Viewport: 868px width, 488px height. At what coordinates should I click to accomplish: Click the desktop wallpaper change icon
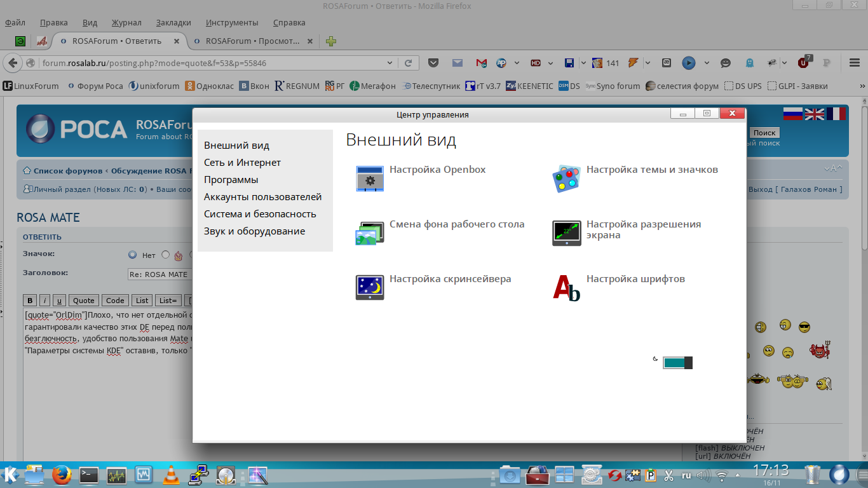point(369,233)
